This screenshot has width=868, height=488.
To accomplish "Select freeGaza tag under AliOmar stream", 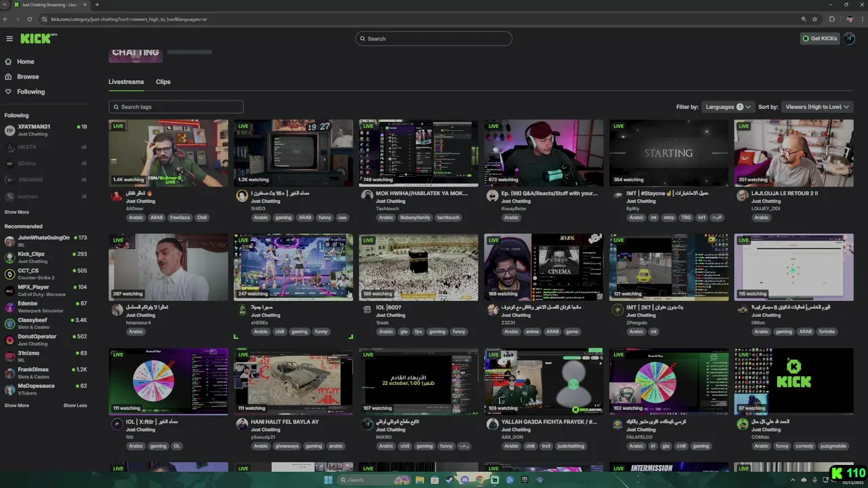I will (180, 218).
